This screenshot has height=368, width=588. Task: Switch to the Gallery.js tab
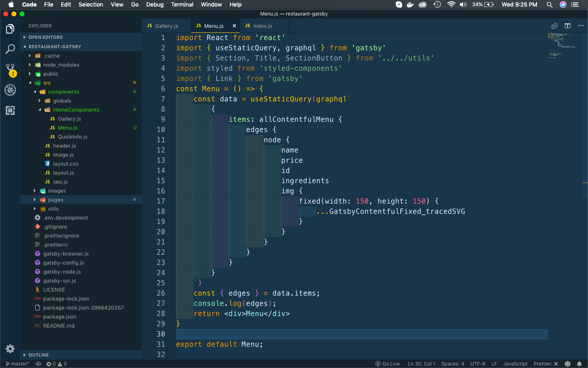(166, 26)
